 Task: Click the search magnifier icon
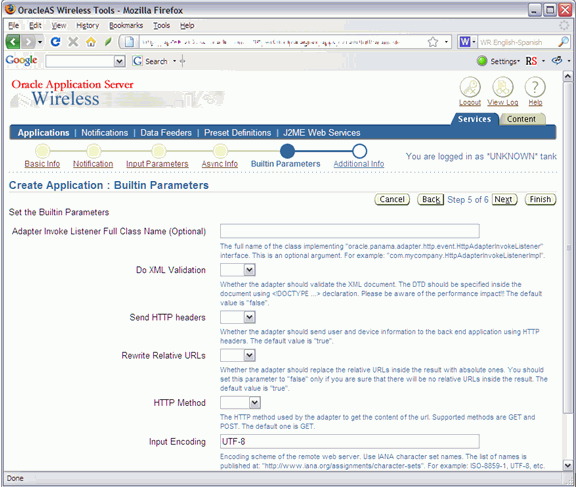(x=564, y=42)
